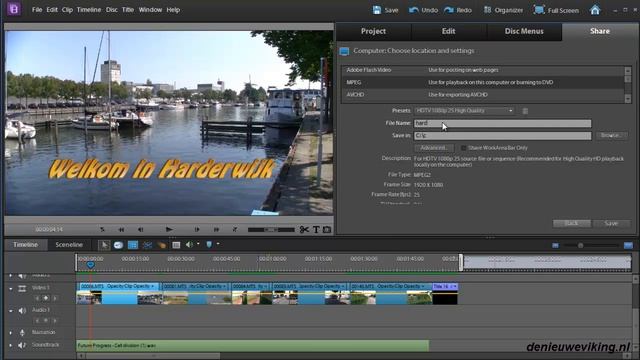The height and width of the screenshot is (360, 640).
Task: Switch to the Project tab
Action: click(x=373, y=31)
